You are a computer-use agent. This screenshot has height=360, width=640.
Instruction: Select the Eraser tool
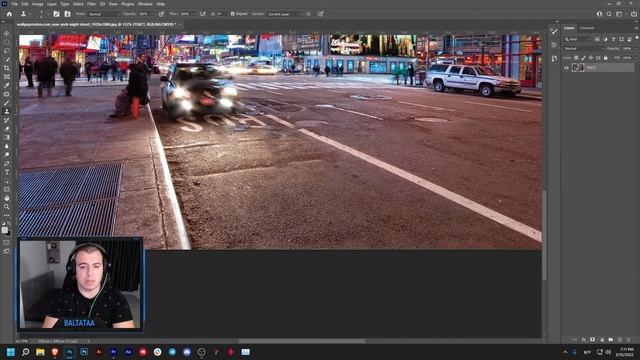pyautogui.click(x=7, y=129)
